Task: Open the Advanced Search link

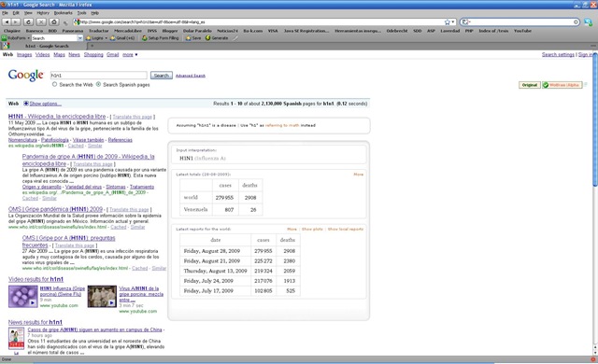Action: point(191,76)
